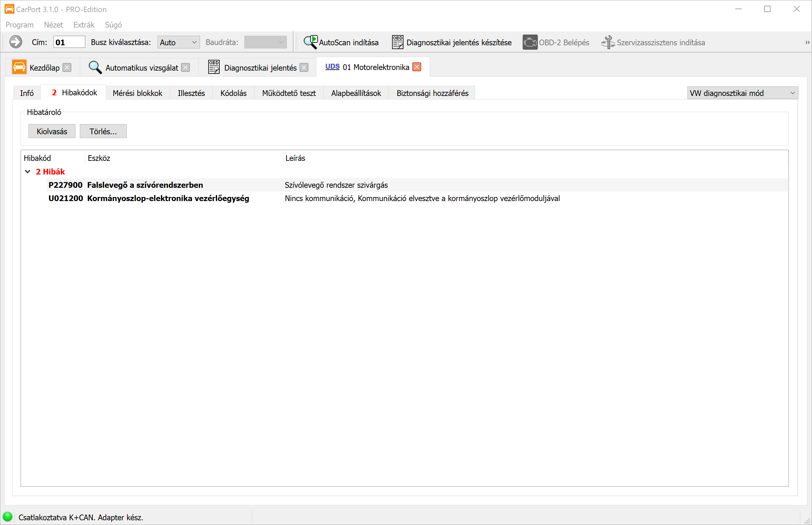Open the Extrák menu
The image size is (812, 525).
pyautogui.click(x=84, y=25)
